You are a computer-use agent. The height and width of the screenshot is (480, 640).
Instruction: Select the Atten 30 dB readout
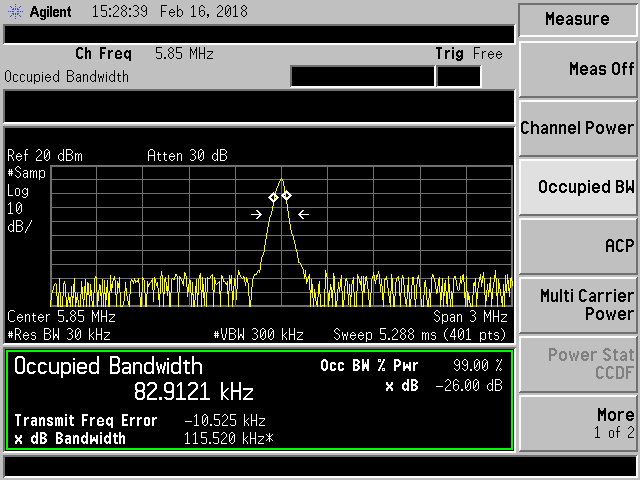(189, 156)
